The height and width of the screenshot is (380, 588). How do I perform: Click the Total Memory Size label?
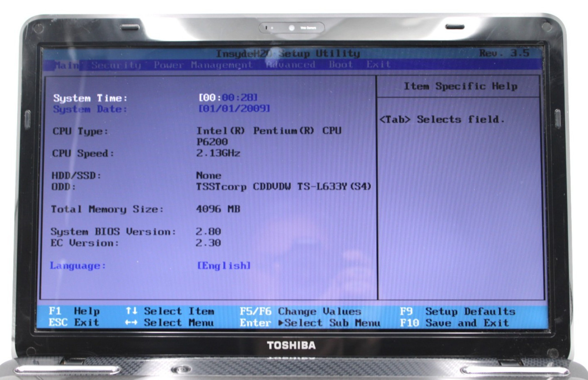click(x=107, y=209)
